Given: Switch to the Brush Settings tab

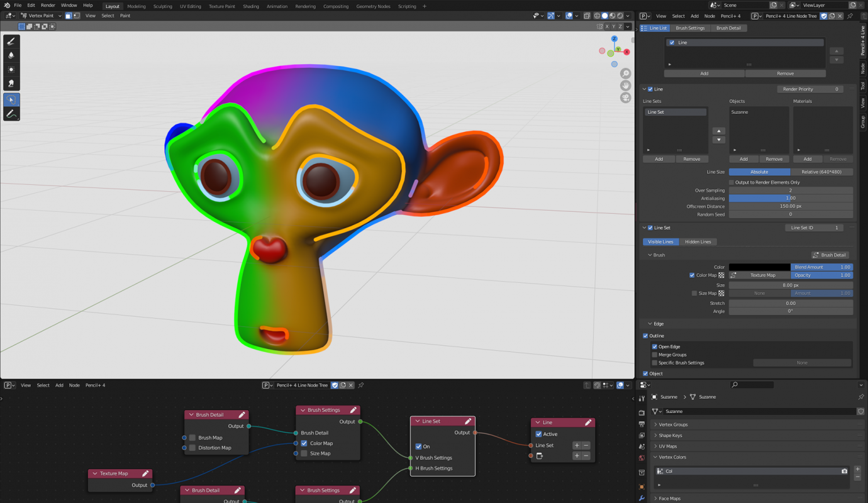Looking at the screenshot, I should pyautogui.click(x=689, y=28).
